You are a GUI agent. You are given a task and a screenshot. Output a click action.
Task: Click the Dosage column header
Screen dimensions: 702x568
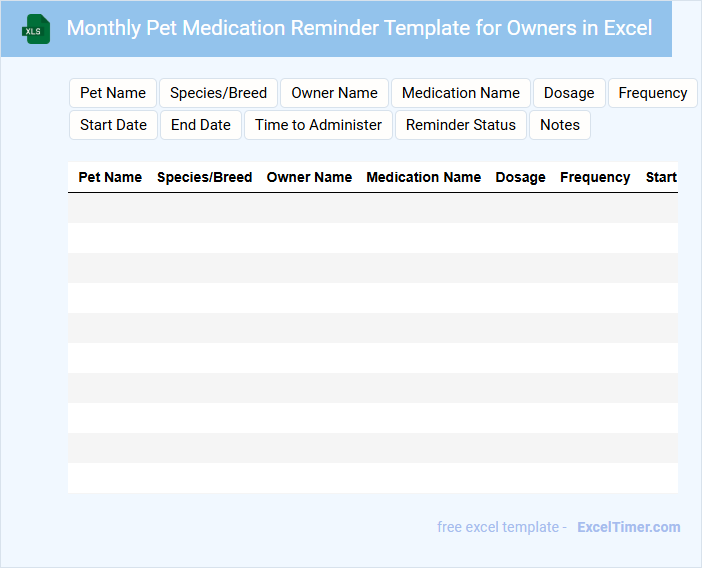[x=520, y=177]
